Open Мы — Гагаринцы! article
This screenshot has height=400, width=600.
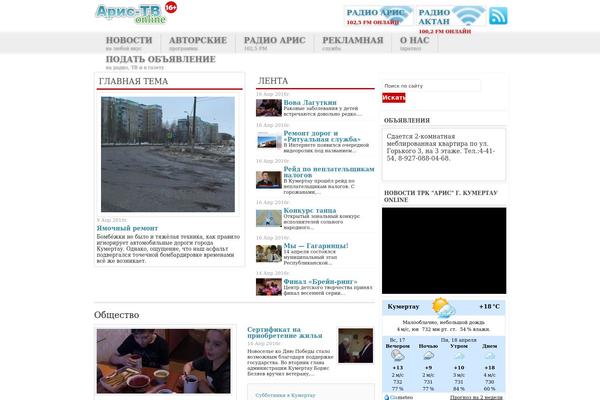[316, 246]
